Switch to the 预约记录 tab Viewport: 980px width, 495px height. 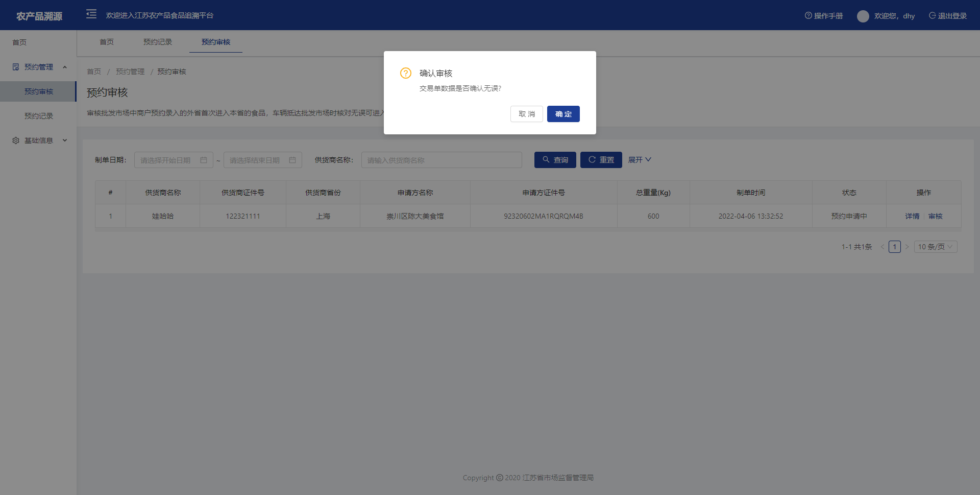[158, 42]
